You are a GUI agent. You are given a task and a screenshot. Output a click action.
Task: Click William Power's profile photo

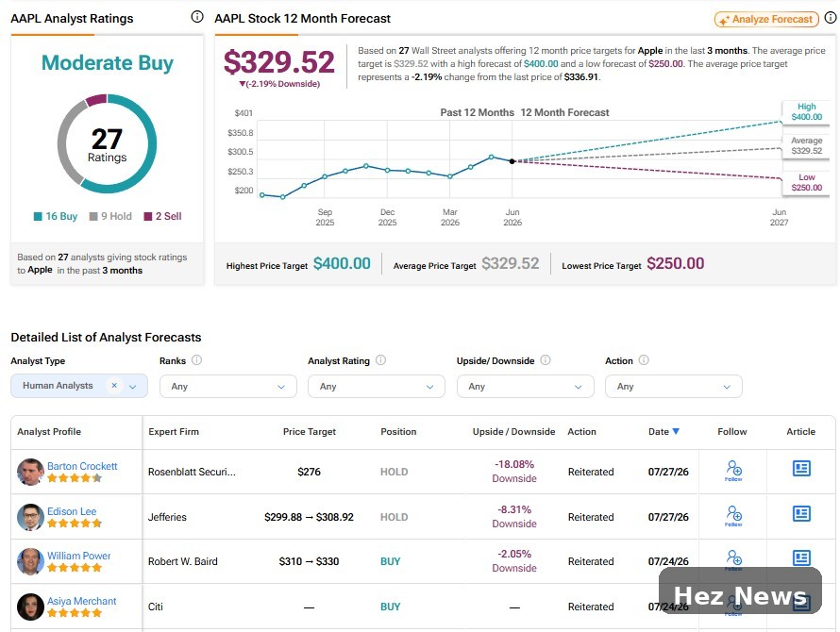tap(30, 561)
